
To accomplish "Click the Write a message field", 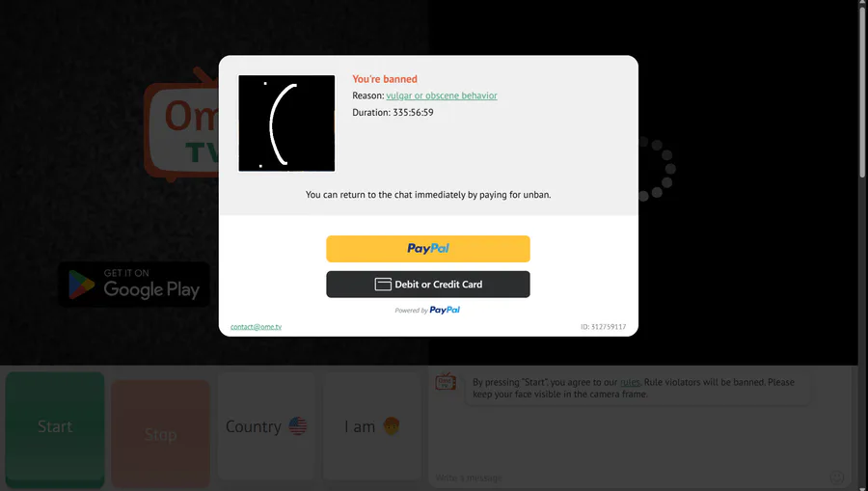I will point(628,477).
